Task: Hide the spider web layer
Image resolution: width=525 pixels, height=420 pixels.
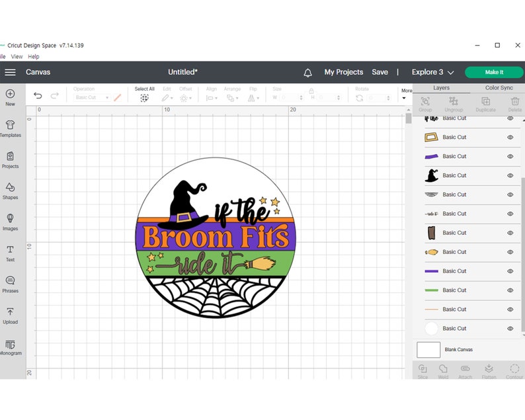Action: coord(510,194)
